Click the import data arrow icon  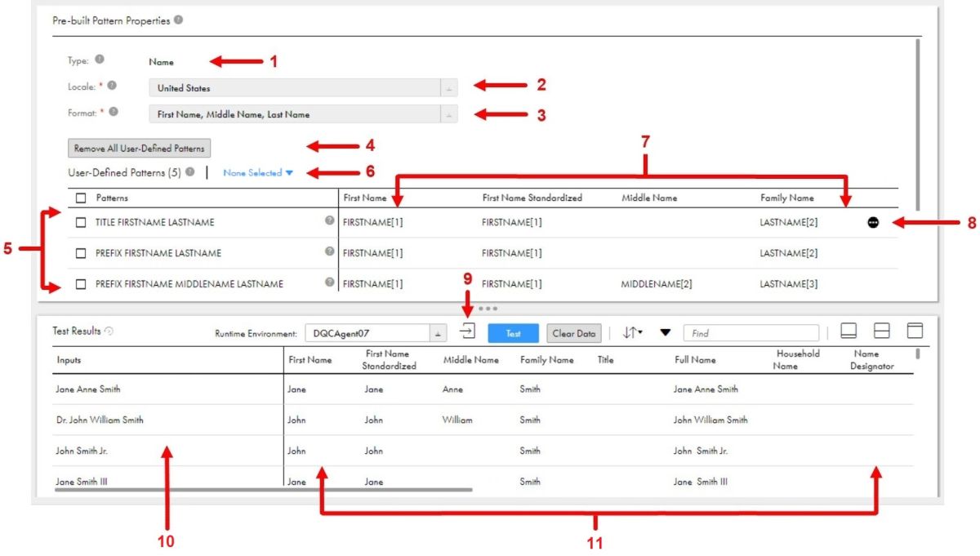tap(467, 331)
